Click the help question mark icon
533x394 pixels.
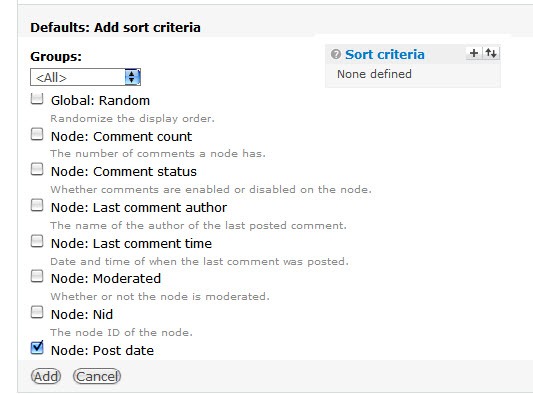pos(336,54)
